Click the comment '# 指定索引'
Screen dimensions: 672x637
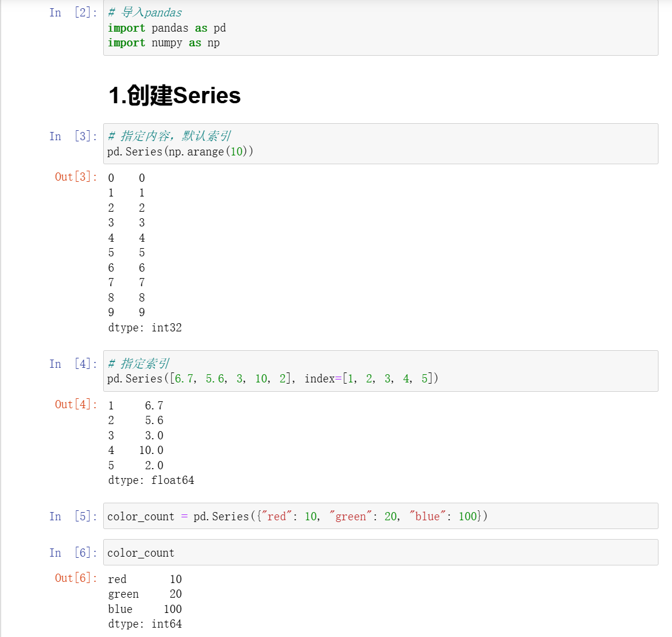pos(138,364)
